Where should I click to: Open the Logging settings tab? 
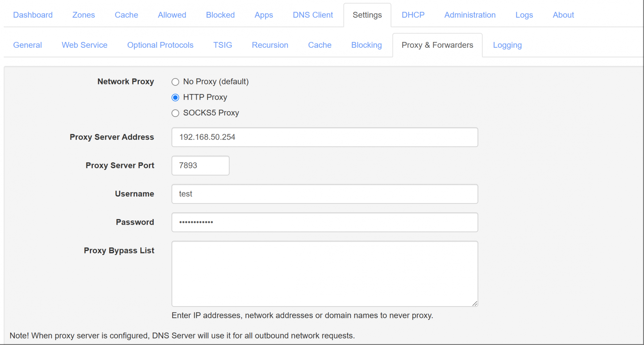(x=507, y=45)
